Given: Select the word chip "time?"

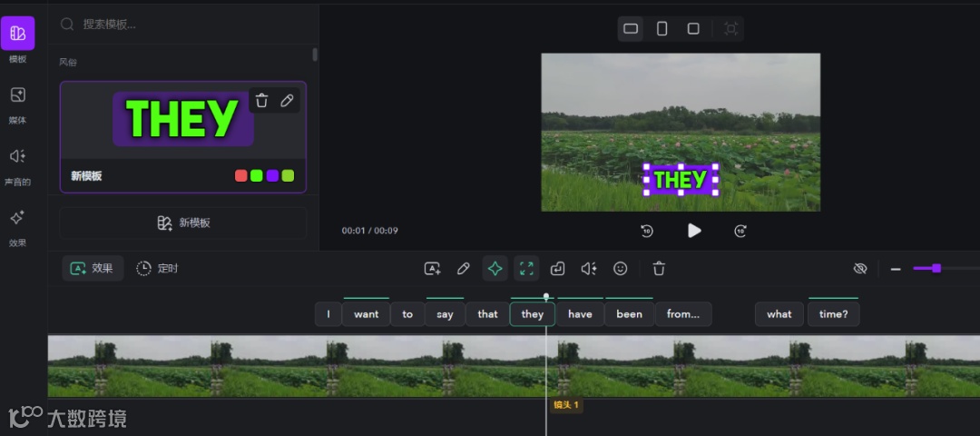Looking at the screenshot, I should [x=834, y=314].
